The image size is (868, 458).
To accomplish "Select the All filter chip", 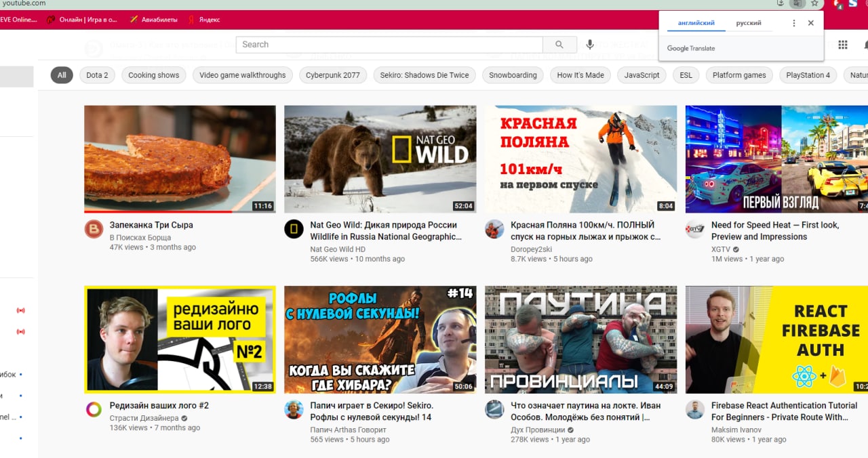I will pos(62,75).
